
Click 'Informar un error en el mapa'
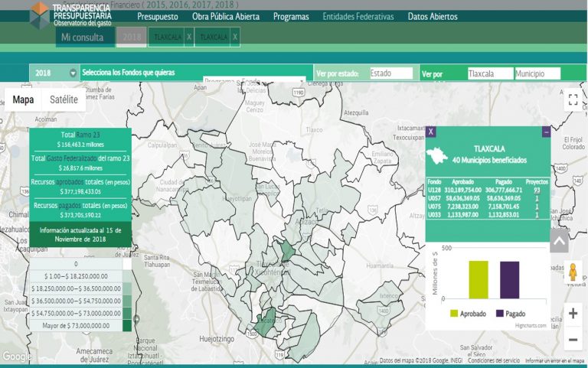[554, 360]
